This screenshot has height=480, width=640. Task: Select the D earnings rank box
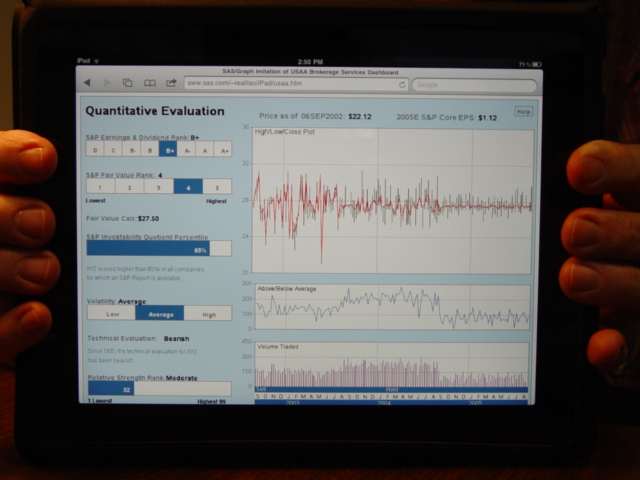click(95, 150)
